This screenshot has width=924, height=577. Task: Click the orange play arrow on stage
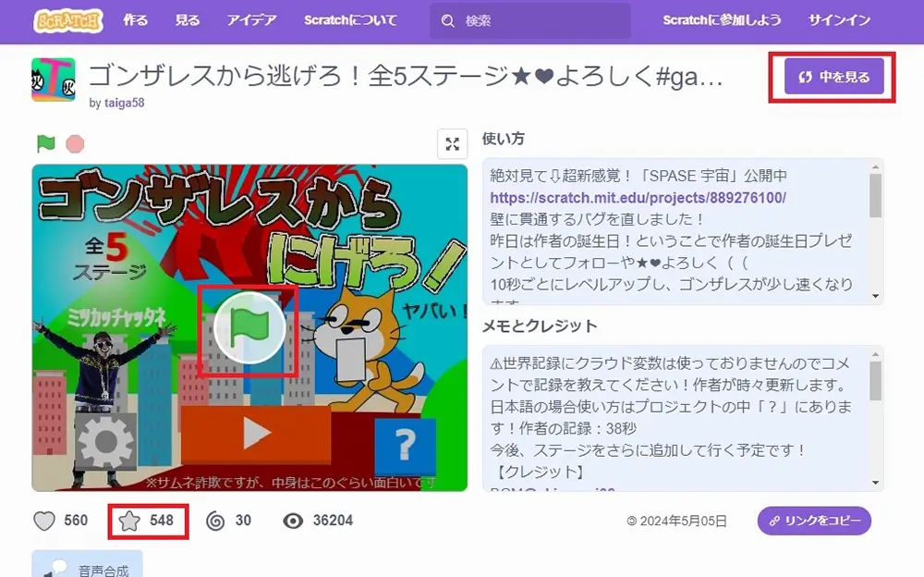point(256,434)
